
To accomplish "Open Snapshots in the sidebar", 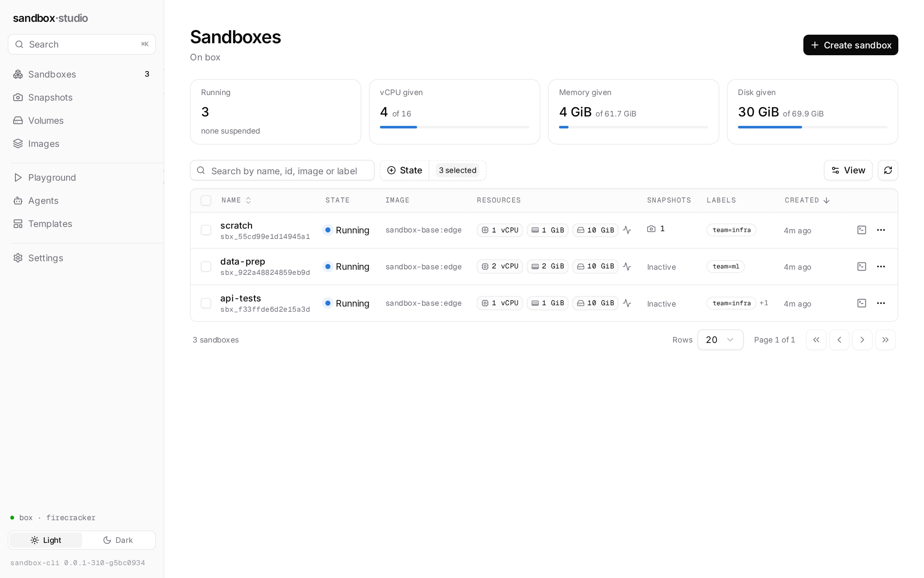I will coord(81,98).
